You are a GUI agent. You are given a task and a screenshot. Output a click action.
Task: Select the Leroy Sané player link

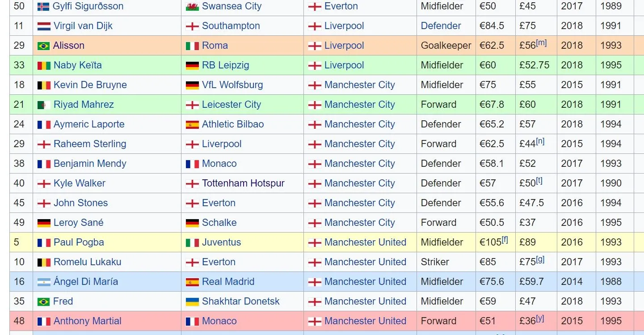(x=78, y=223)
